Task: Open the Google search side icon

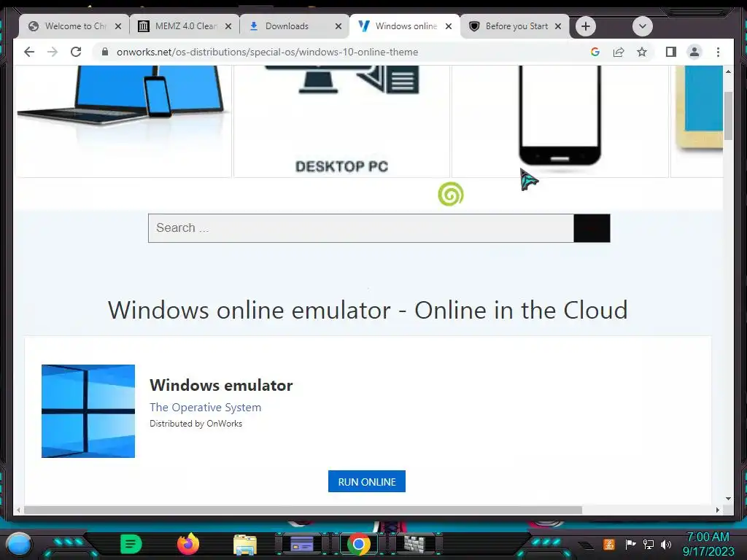Action: point(595,52)
